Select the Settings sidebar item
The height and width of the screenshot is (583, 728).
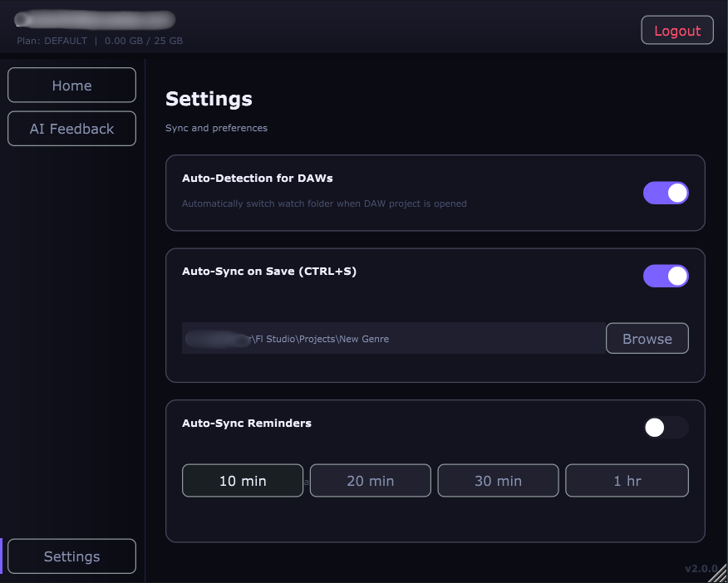point(71,556)
